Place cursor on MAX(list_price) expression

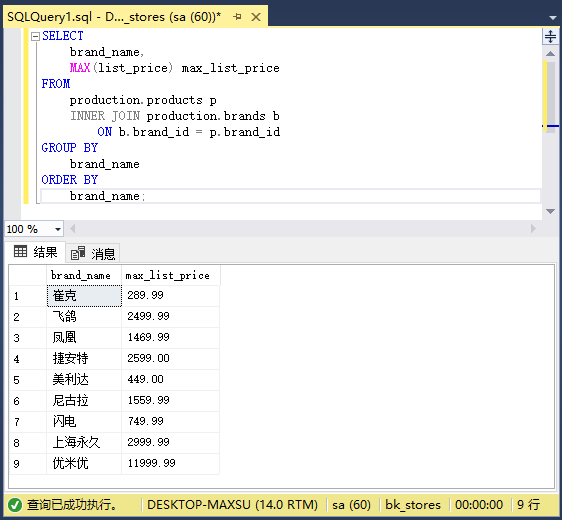tap(121, 68)
